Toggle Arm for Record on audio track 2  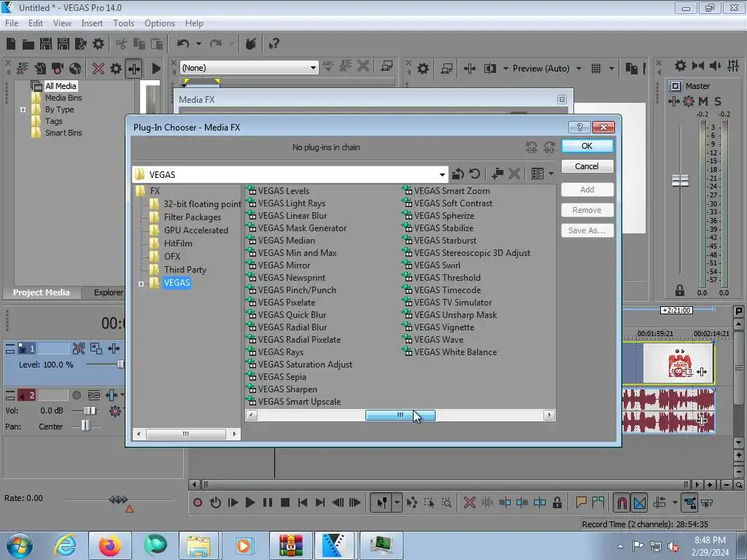76,394
